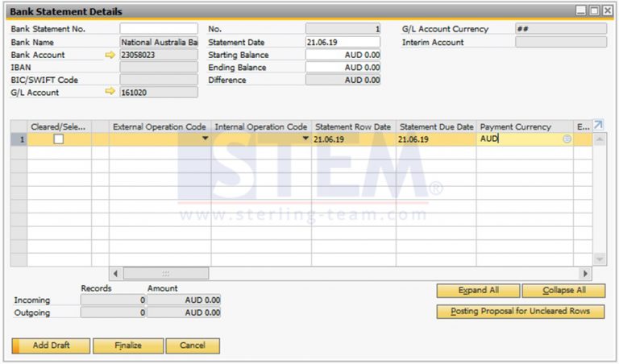Click the horizontal scrollbar thumb

166,273
